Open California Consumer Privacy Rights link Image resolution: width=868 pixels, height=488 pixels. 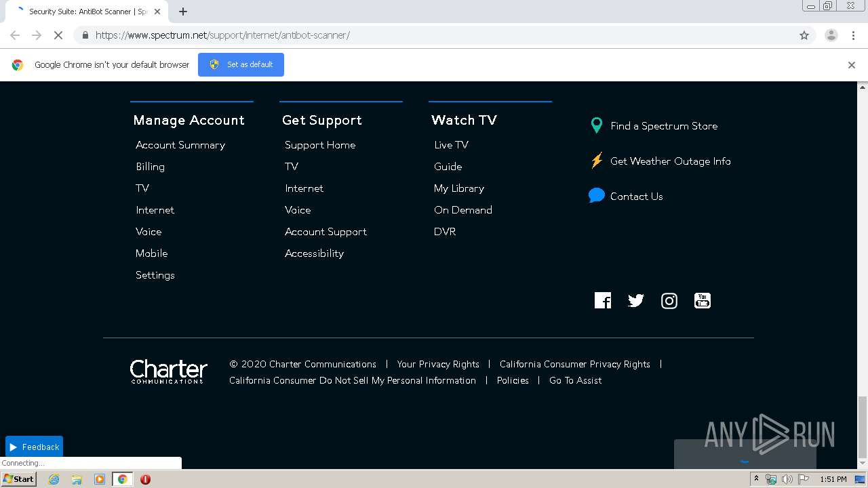point(575,365)
